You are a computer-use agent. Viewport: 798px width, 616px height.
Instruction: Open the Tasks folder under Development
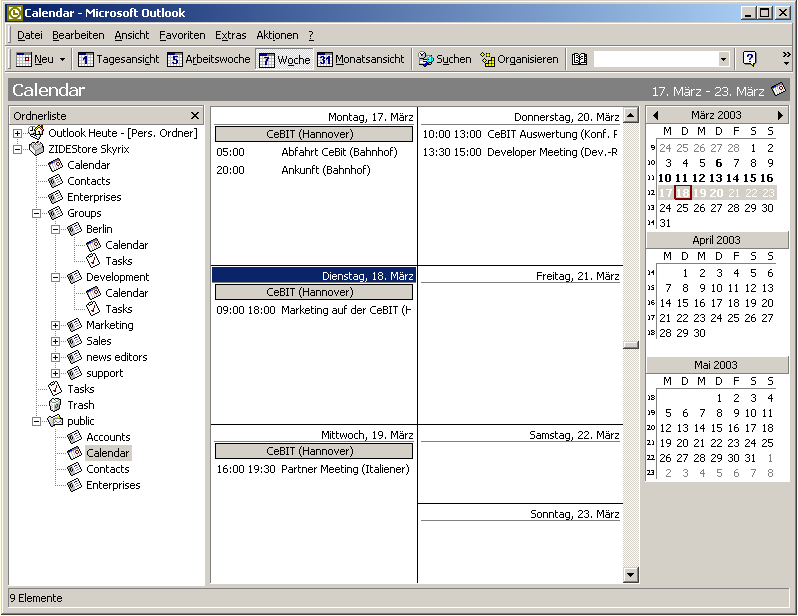[119, 309]
